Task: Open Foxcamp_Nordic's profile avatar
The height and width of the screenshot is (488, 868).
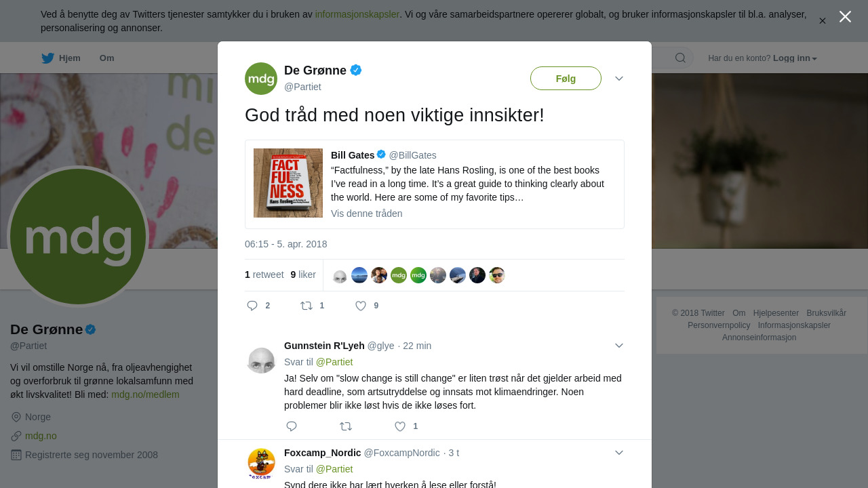Action: pyautogui.click(x=261, y=464)
